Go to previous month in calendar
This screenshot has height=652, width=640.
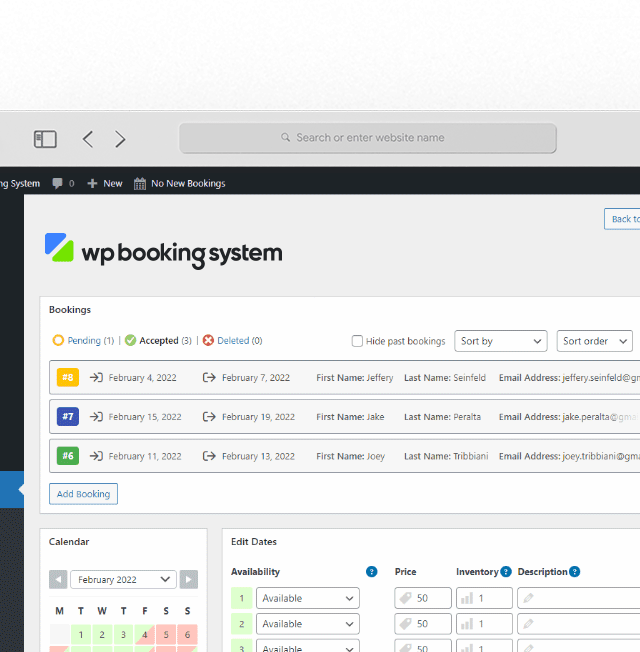point(59,580)
